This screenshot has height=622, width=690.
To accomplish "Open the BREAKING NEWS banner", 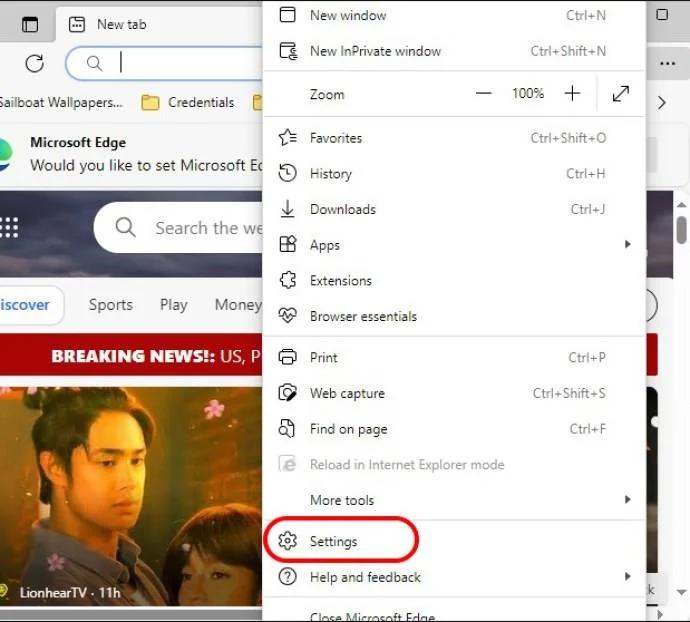I will coord(131,356).
